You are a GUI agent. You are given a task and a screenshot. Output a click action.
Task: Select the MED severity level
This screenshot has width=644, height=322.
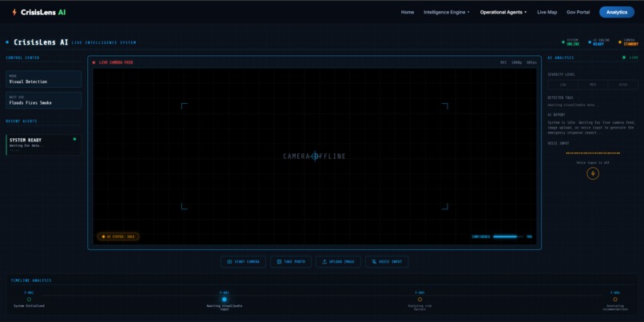(x=593, y=85)
